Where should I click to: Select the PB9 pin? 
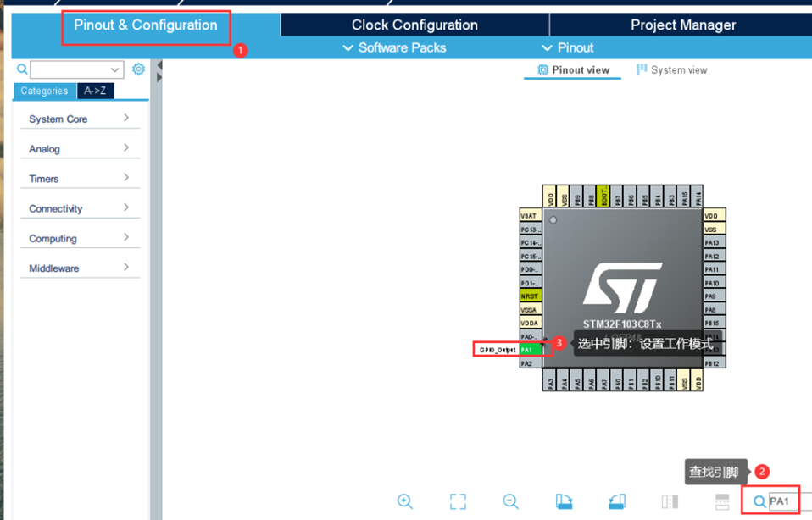[577, 196]
